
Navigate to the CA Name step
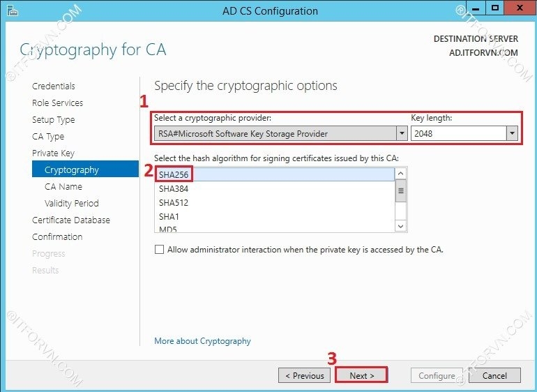pyautogui.click(x=63, y=187)
